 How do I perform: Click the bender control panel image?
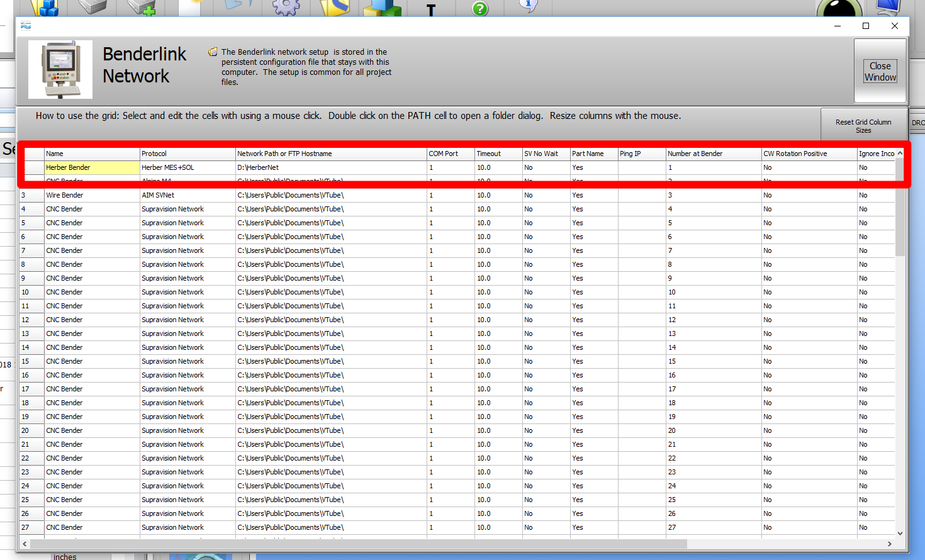tap(60, 70)
